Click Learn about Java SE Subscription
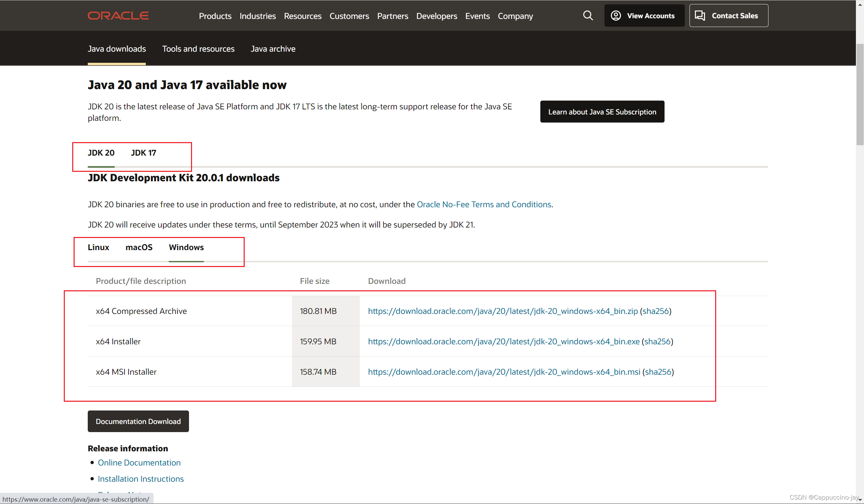Image resolution: width=864 pixels, height=504 pixels. 602,112
